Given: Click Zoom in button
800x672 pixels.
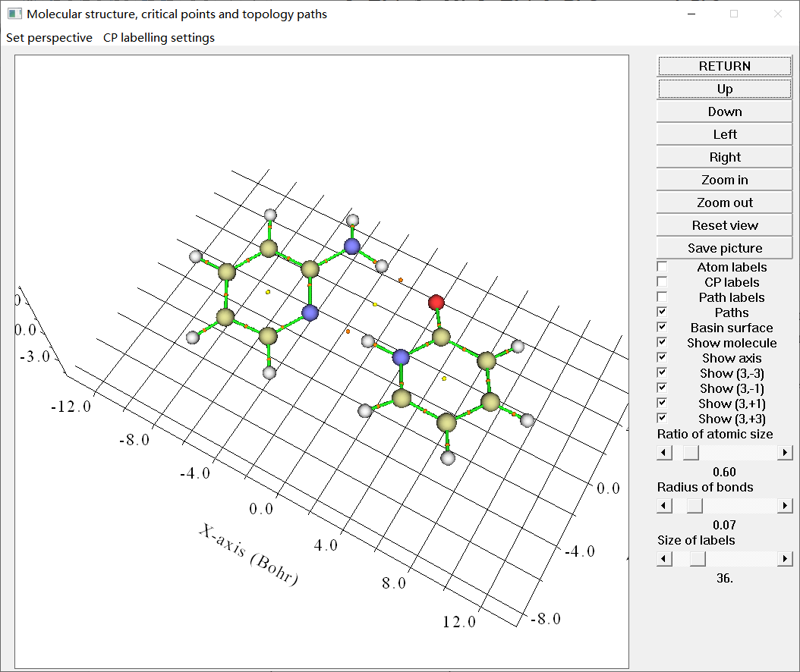Looking at the screenshot, I should pos(725,180).
